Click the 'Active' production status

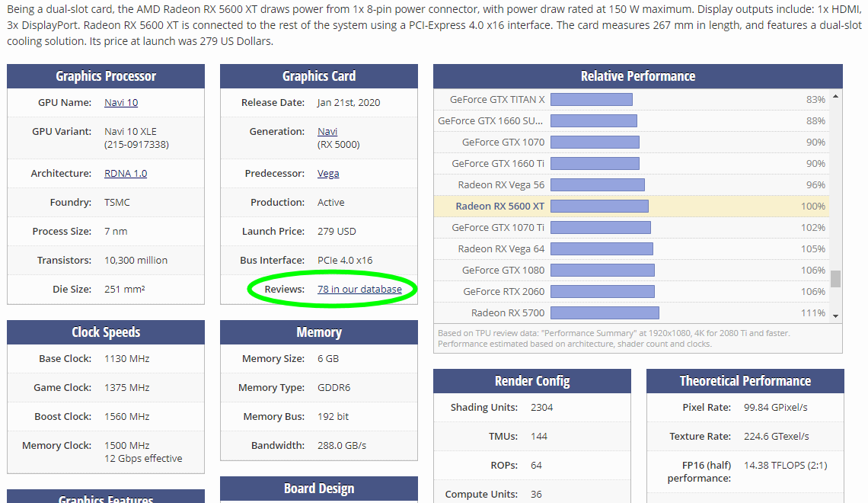pos(330,202)
